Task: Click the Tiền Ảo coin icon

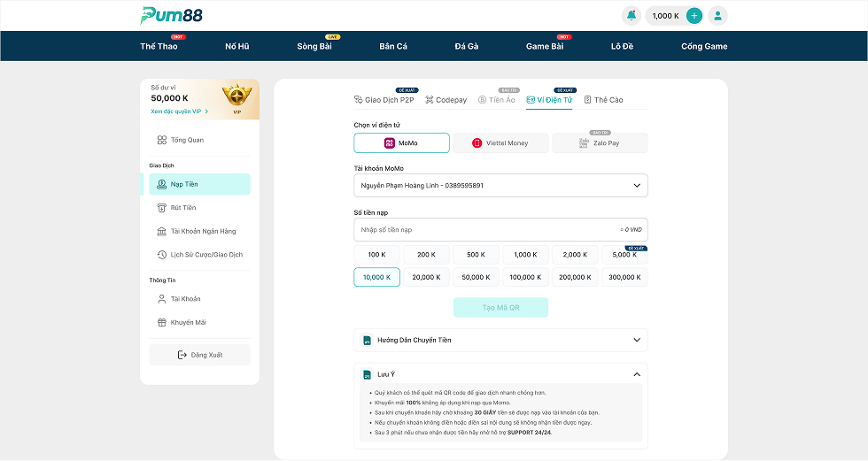Action: 482,99
